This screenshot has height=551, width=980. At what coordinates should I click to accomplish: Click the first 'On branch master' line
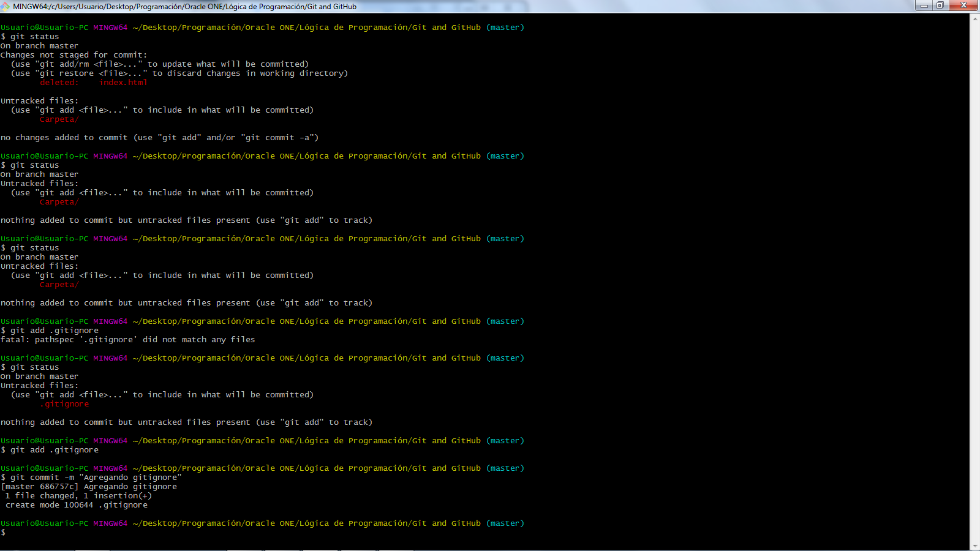tap(40, 46)
